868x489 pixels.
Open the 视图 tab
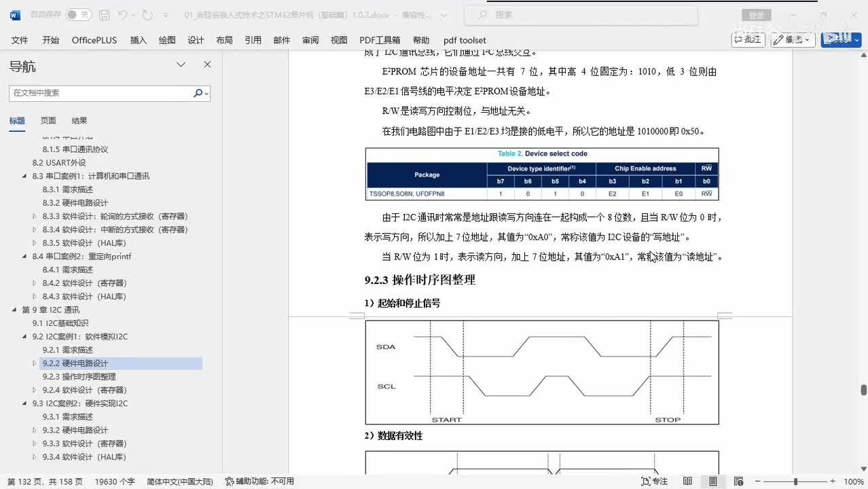[x=339, y=40]
